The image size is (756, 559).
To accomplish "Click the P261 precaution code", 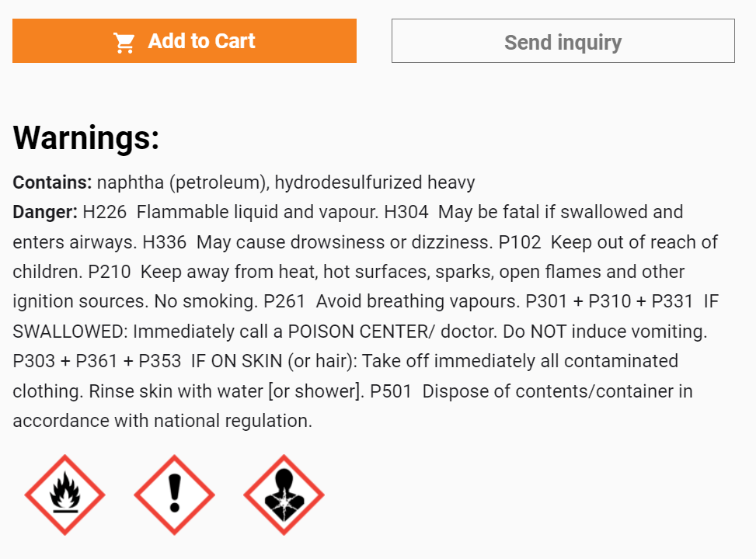I will click(x=284, y=302).
